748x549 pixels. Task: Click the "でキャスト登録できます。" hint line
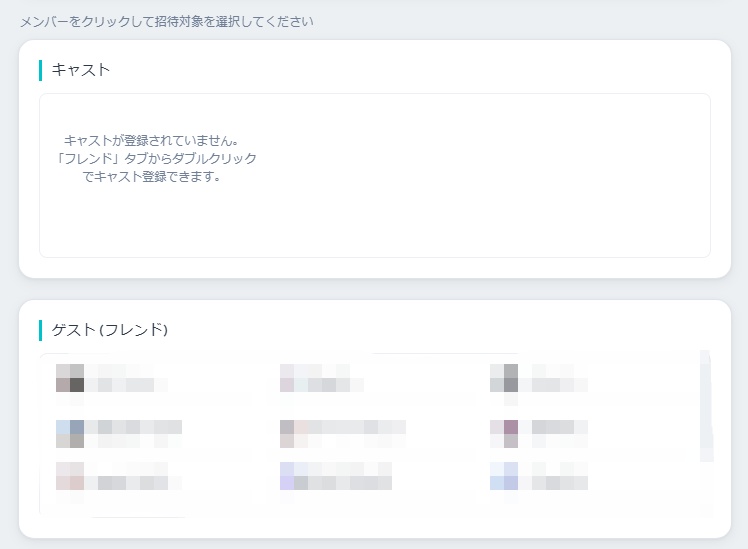tap(152, 176)
